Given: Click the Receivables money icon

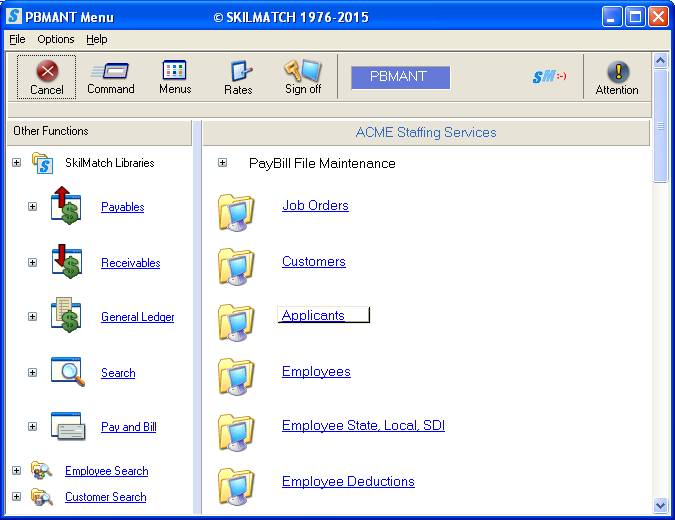Looking at the screenshot, I should click(x=66, y=262).
